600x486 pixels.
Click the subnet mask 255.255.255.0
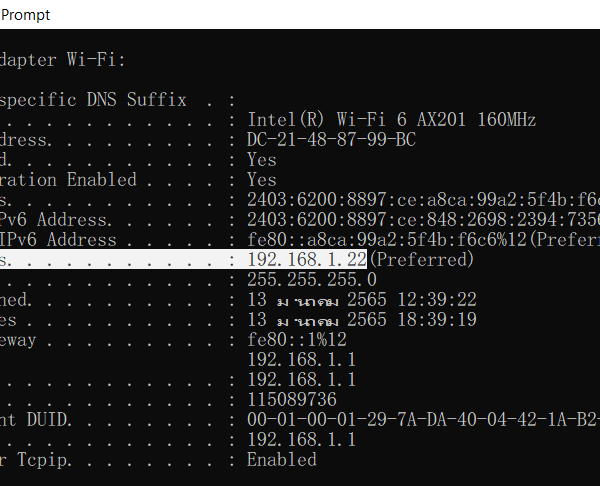click(x=312, y=280)
